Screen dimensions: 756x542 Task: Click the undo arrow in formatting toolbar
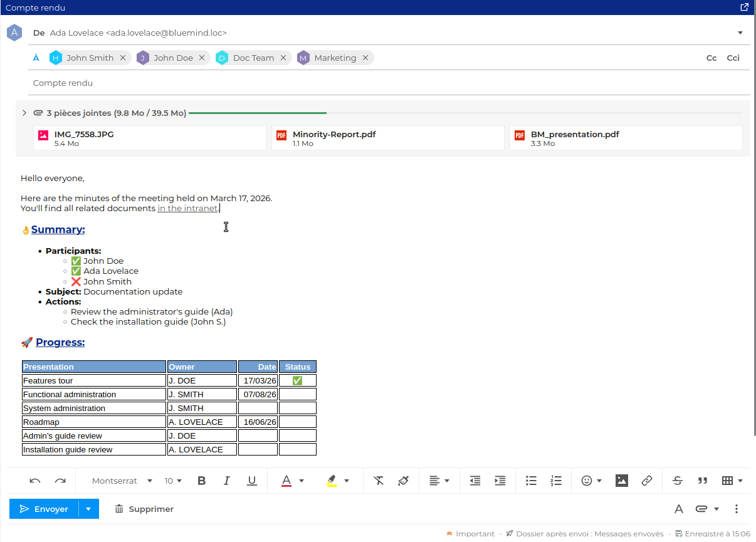coord(35,481)
